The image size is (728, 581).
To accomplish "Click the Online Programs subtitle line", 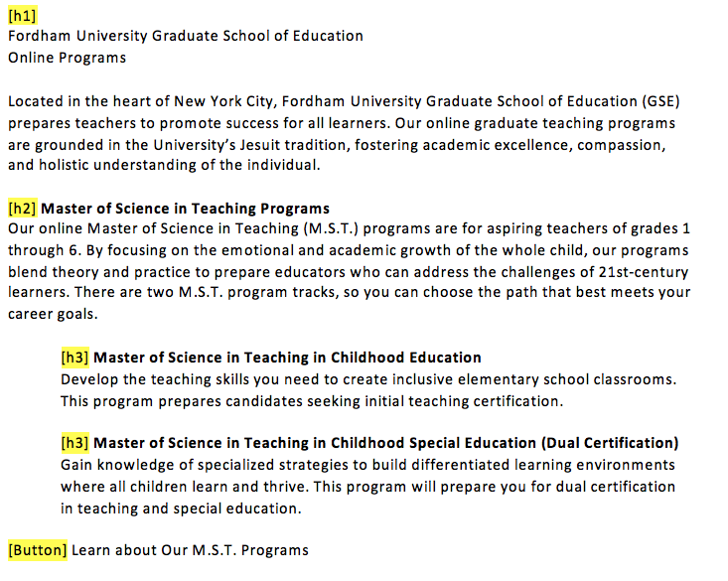I will coord(68,58).
